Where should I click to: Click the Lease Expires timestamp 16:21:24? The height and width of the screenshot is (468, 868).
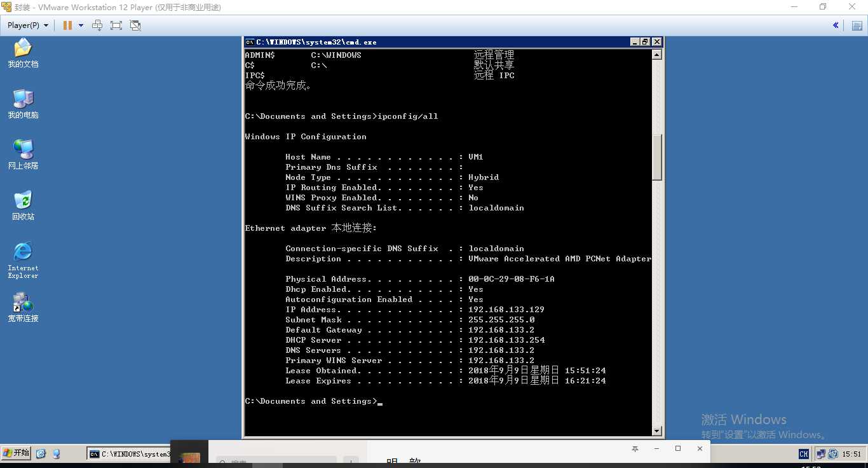coord(585,381)
